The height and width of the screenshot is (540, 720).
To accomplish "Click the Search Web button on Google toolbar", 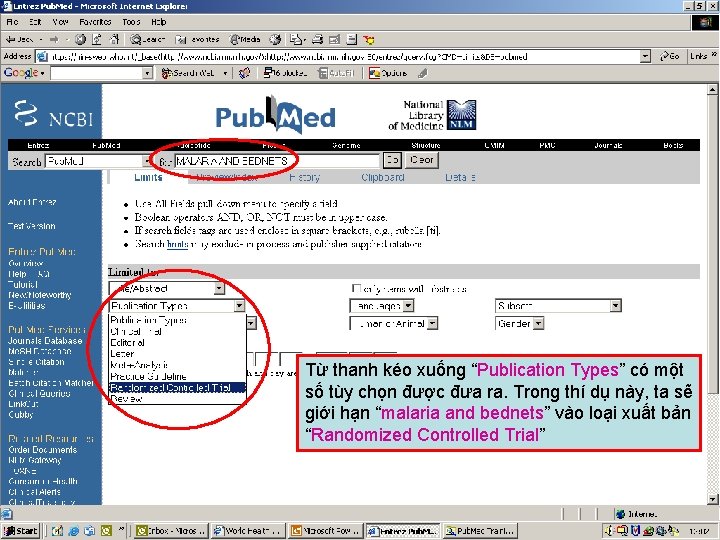I will point(190,73).
